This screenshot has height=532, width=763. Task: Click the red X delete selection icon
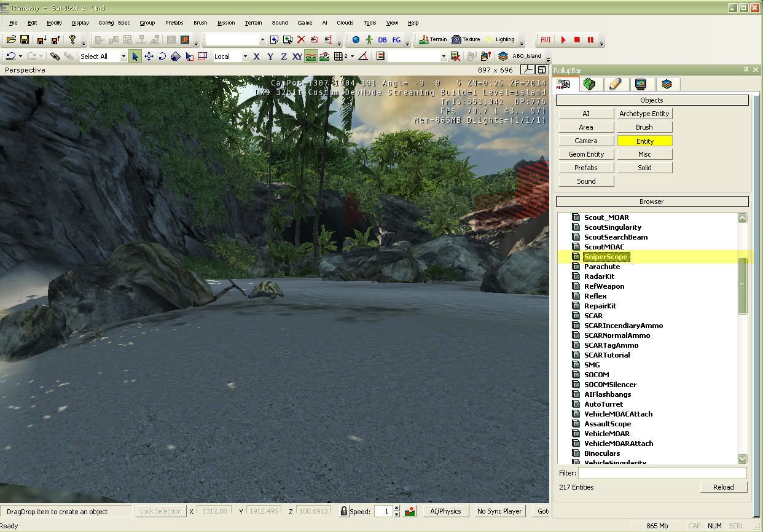pyautogui.click(x=301, y=40)
